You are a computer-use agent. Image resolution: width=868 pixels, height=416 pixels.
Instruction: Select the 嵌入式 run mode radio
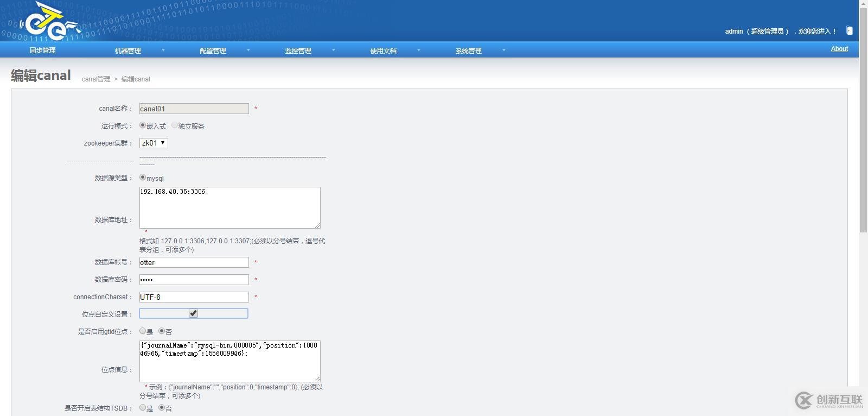point(143,125)
